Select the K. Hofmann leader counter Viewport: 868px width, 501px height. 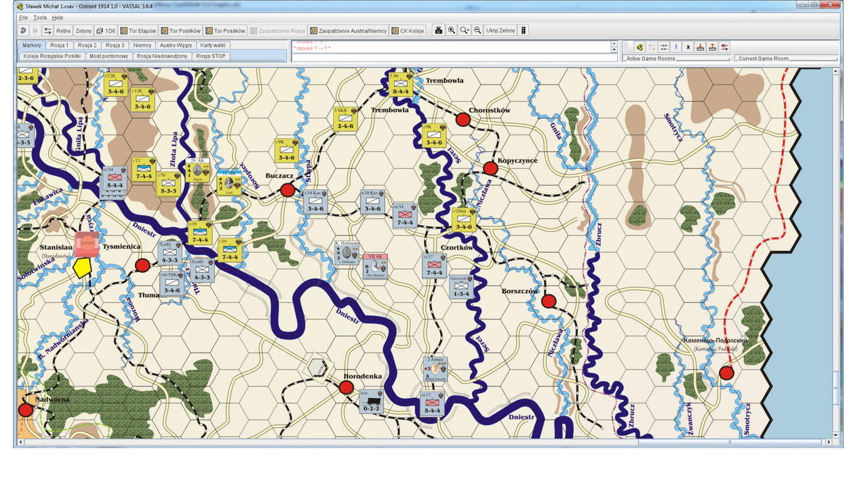click(347, 252)
